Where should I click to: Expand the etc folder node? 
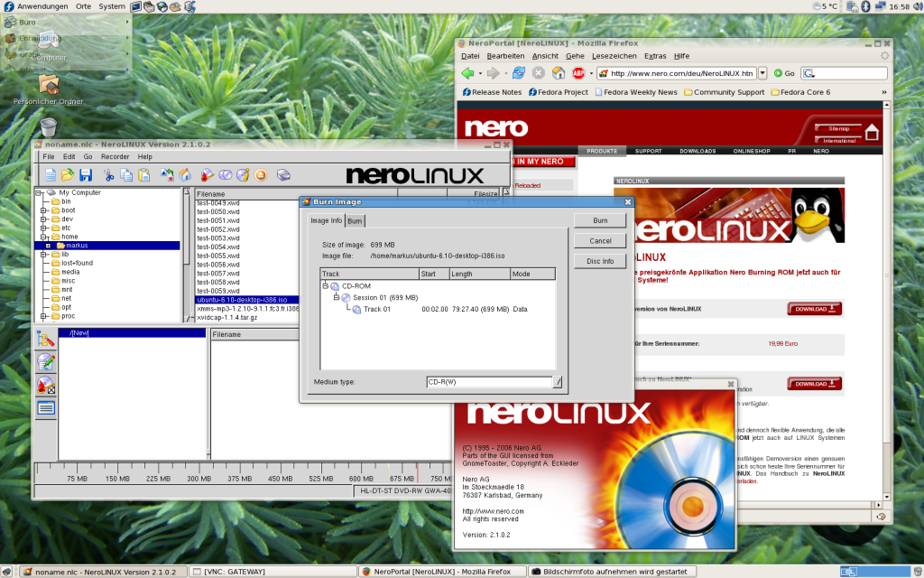click(x=43, y=228)
